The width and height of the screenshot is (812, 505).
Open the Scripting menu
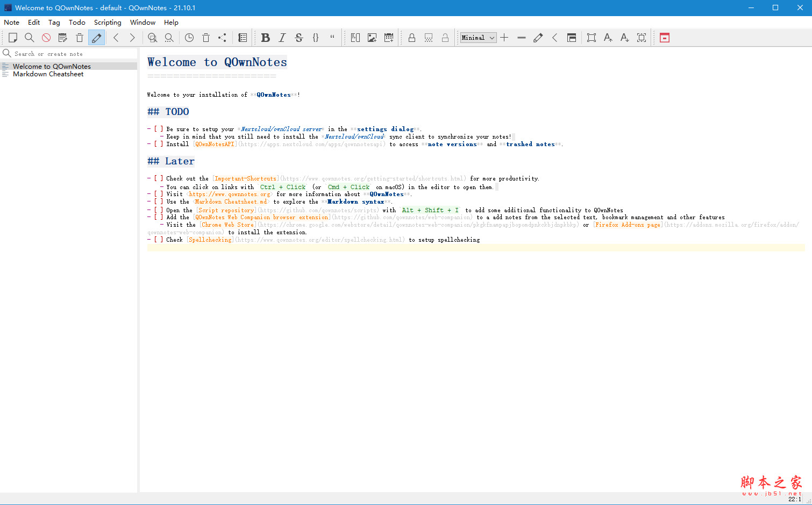pyautogui.click(x=108, y=23)
